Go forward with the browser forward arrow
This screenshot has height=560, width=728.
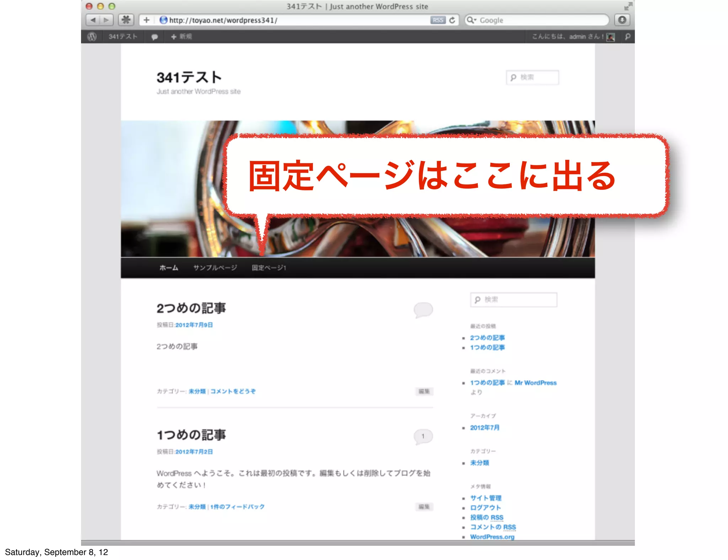[x=106, y=20]
